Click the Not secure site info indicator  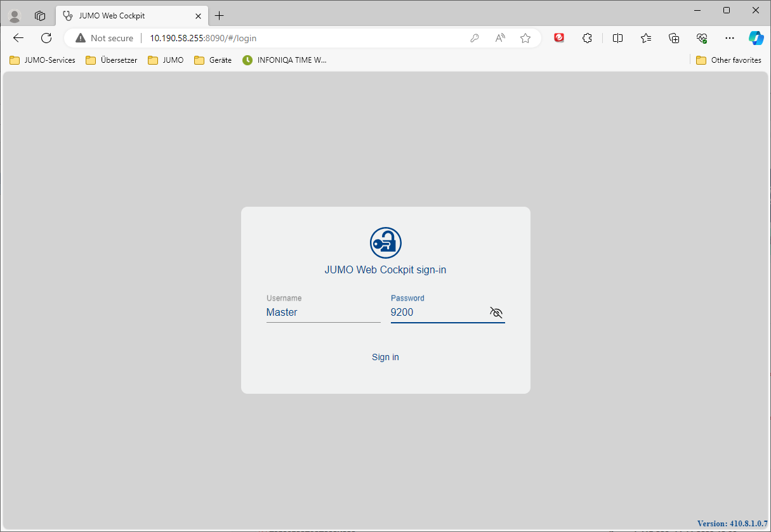point(105,38)
